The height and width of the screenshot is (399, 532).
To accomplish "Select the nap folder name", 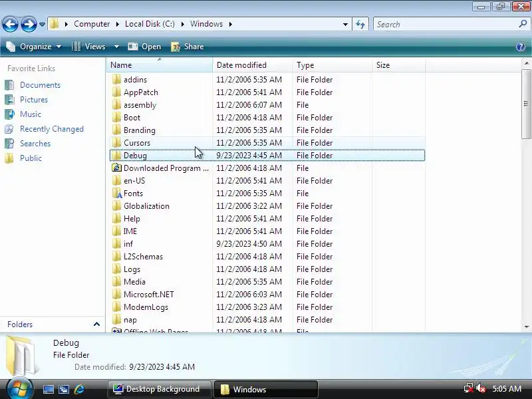I will (130, 320).
